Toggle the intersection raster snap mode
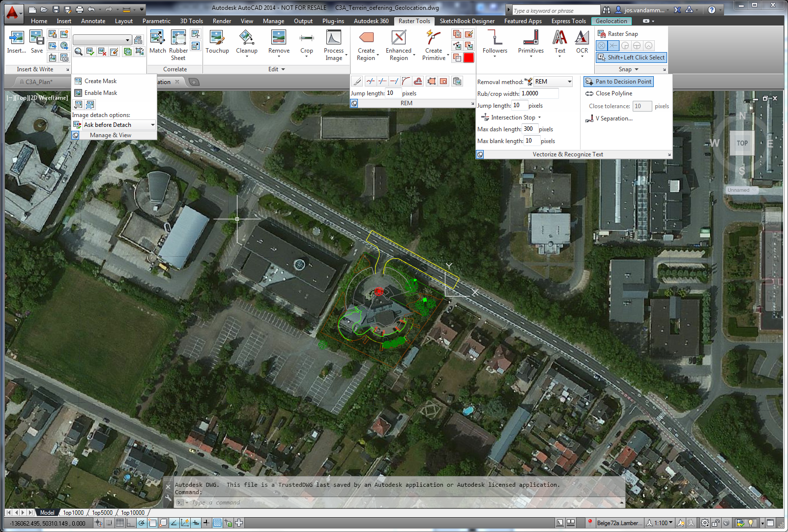This screenshot has width=788, height=532. (613, 46)
